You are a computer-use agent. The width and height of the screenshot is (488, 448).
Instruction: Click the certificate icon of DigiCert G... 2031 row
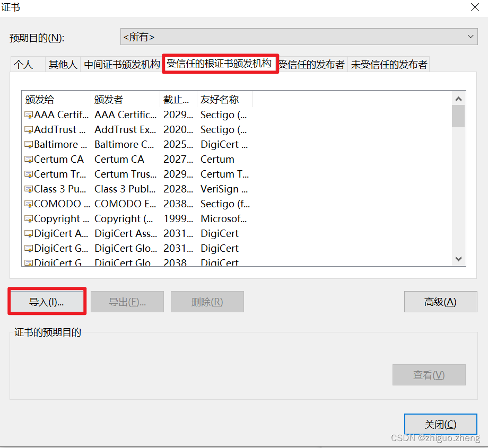coord(29,249)
